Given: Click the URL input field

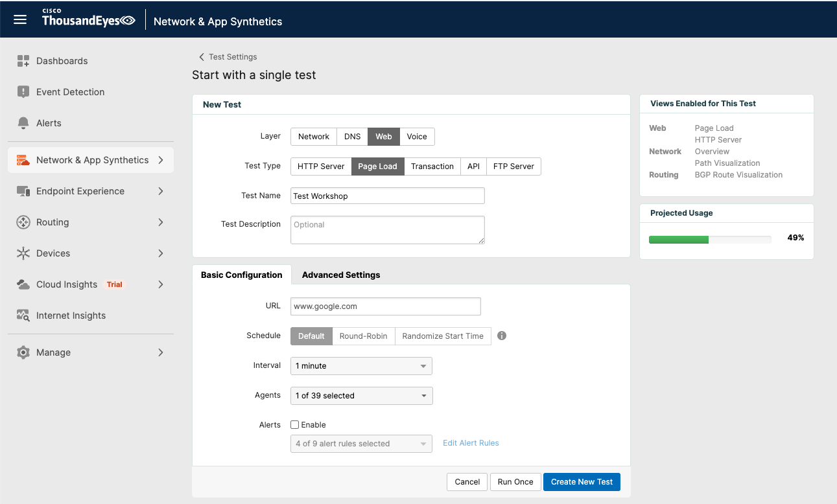Looking at the screenshot, I should point(386,306).
